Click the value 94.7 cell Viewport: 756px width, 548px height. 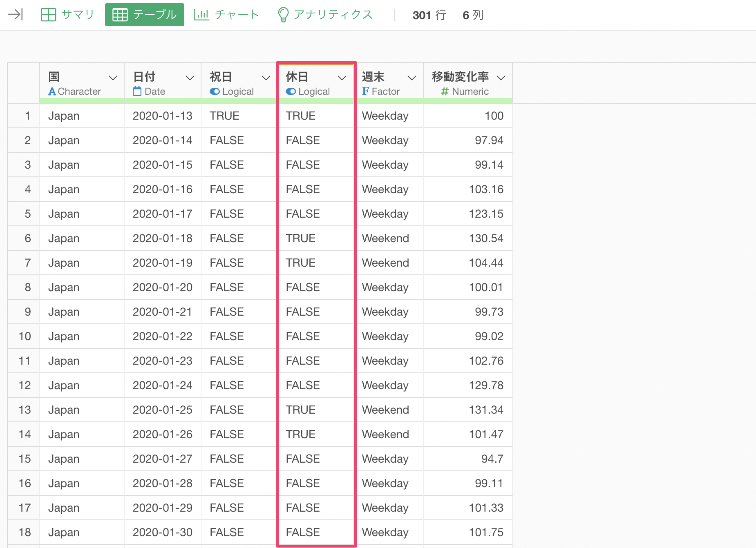[468, 459]
